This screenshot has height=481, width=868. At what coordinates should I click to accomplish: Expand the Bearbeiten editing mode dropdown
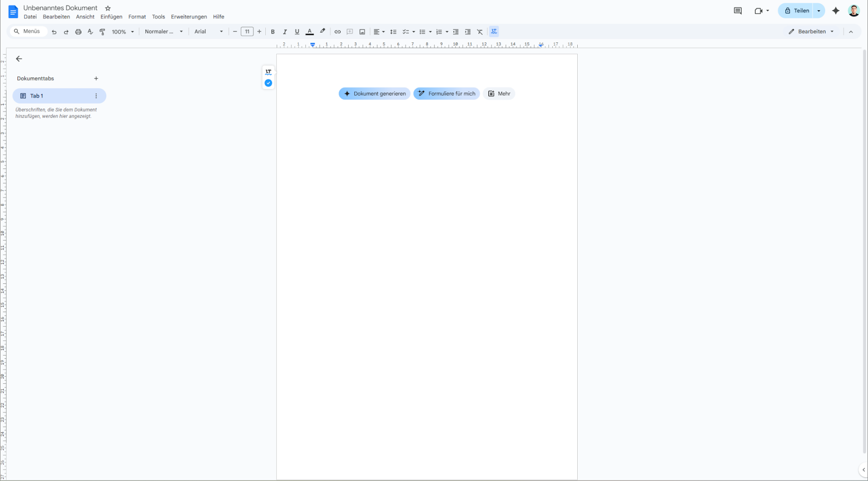click(x=811, y=31)
